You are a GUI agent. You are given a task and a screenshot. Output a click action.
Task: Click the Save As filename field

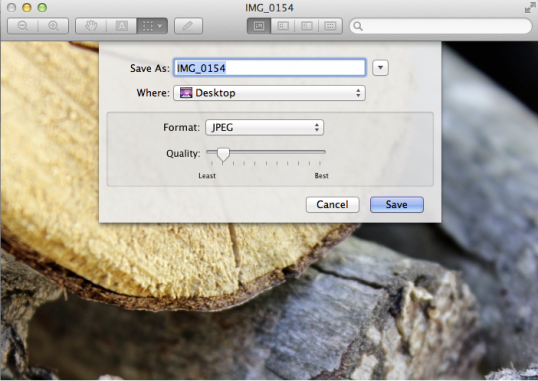pos(269,68)
